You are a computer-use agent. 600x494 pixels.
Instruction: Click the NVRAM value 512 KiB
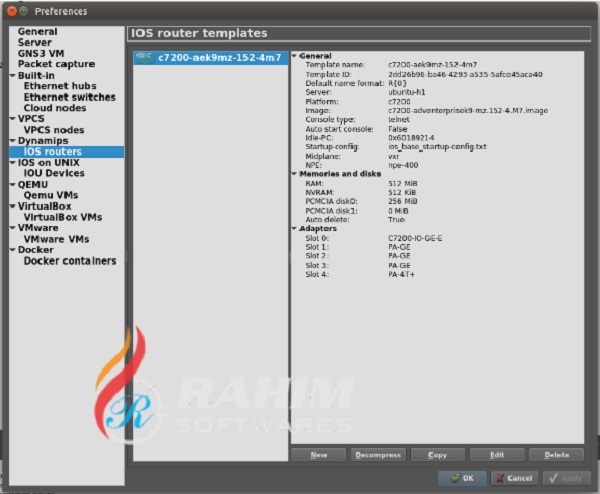(x=402, y=192)
